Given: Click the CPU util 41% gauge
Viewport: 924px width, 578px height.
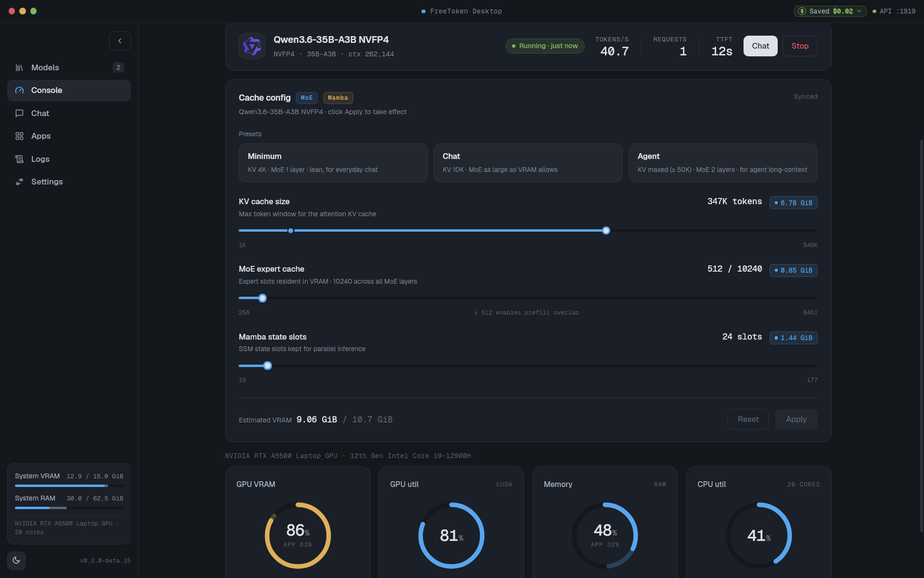Looking at the screenshot, I should pos(759,536).
